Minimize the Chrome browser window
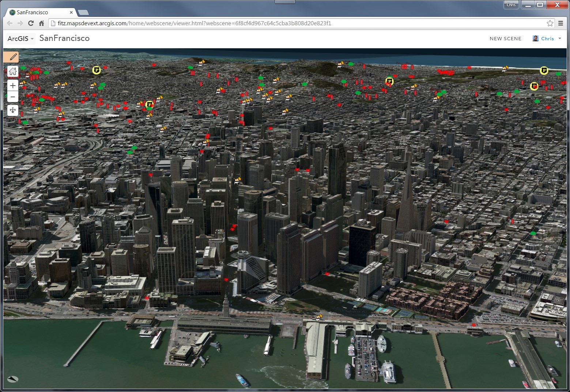570x392 pixels. (x=528, y=5)
